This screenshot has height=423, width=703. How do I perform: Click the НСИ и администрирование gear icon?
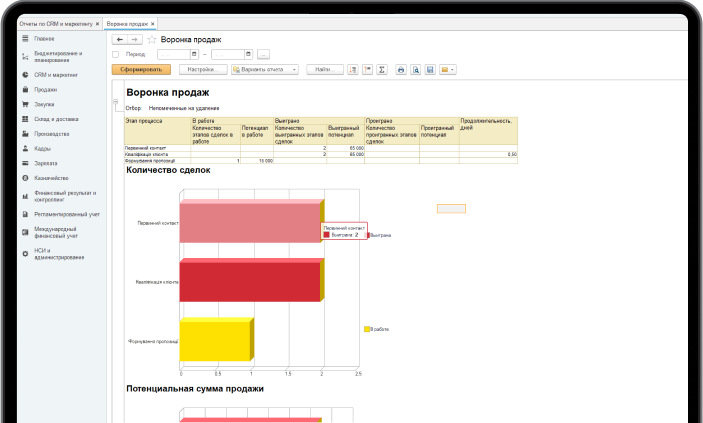coord(25,254)
